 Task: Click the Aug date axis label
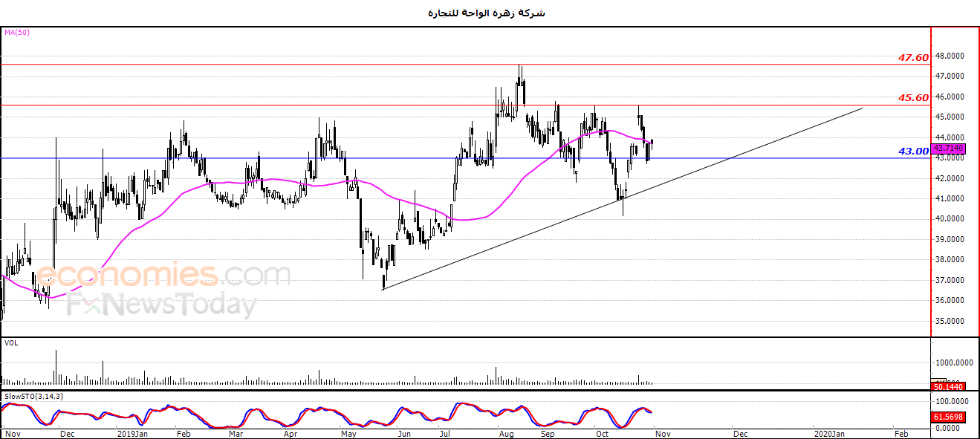507,432
